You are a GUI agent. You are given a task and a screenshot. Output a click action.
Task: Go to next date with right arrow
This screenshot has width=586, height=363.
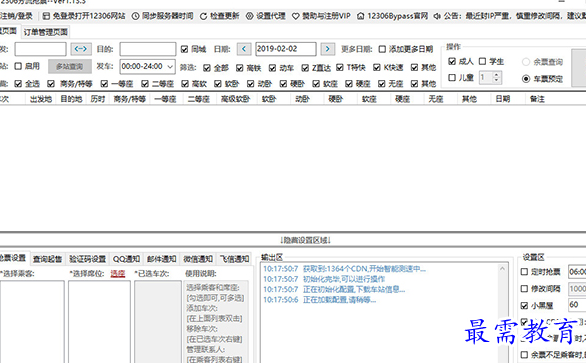point(328,49)
